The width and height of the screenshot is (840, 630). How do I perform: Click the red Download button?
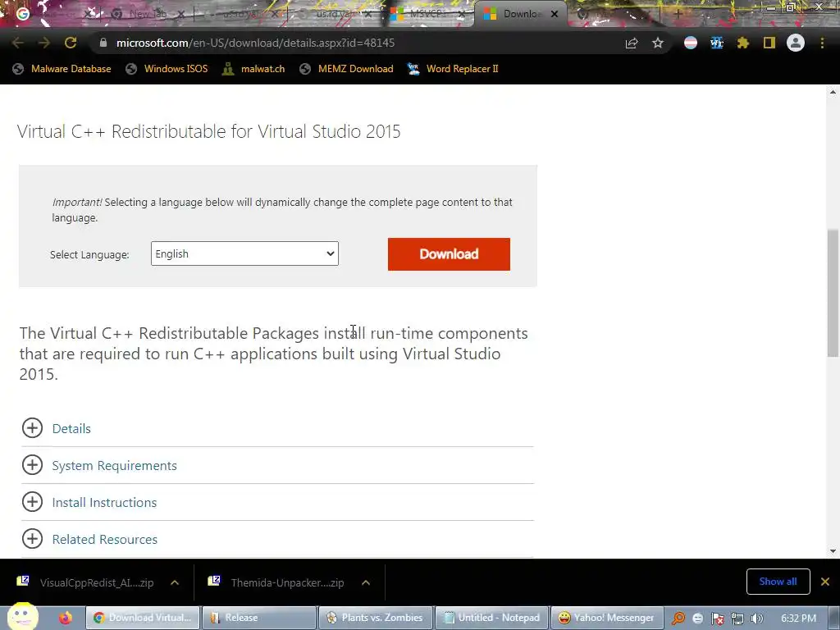[449, 254]
